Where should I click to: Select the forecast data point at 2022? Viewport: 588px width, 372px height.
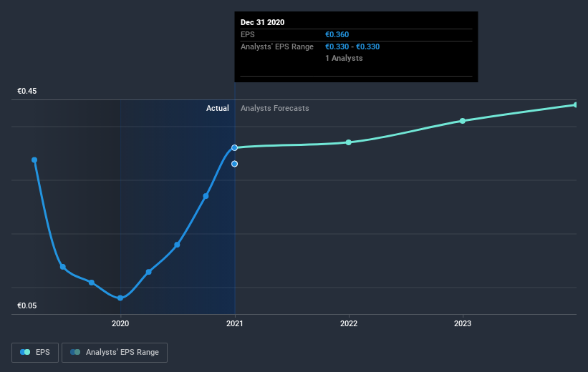(348, 142)
